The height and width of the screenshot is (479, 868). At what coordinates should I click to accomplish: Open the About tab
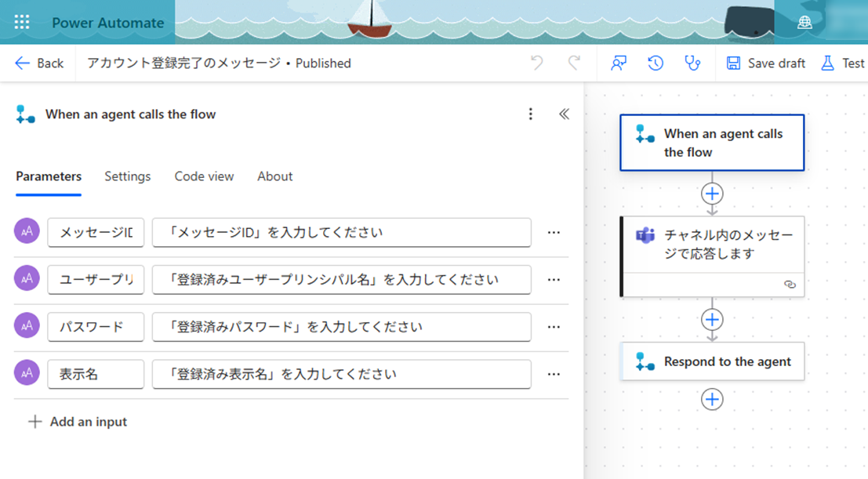[274, 176]
